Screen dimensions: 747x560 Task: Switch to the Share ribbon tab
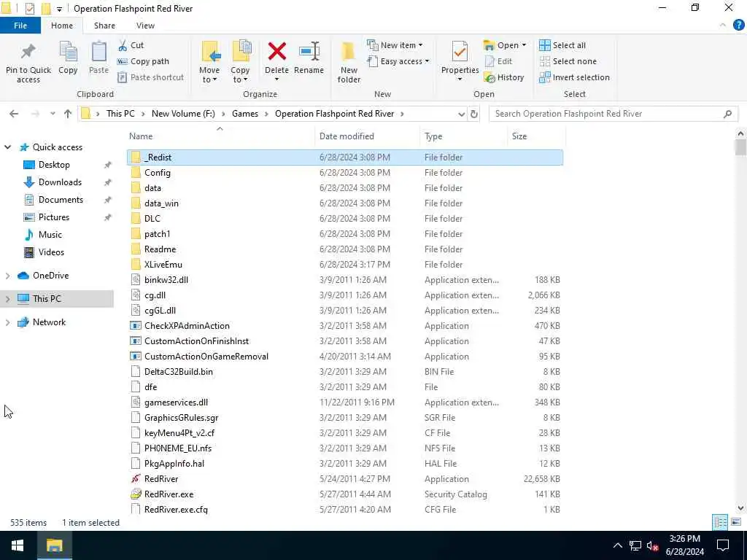pyautogui.click(x=104, y=26)
